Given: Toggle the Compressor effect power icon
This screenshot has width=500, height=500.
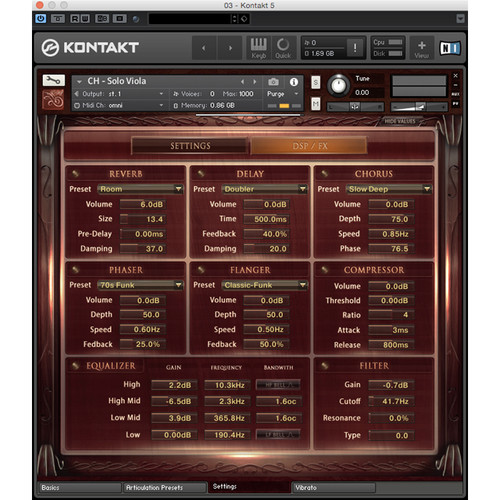Looking at the screenshot, I should coord(325,270).
